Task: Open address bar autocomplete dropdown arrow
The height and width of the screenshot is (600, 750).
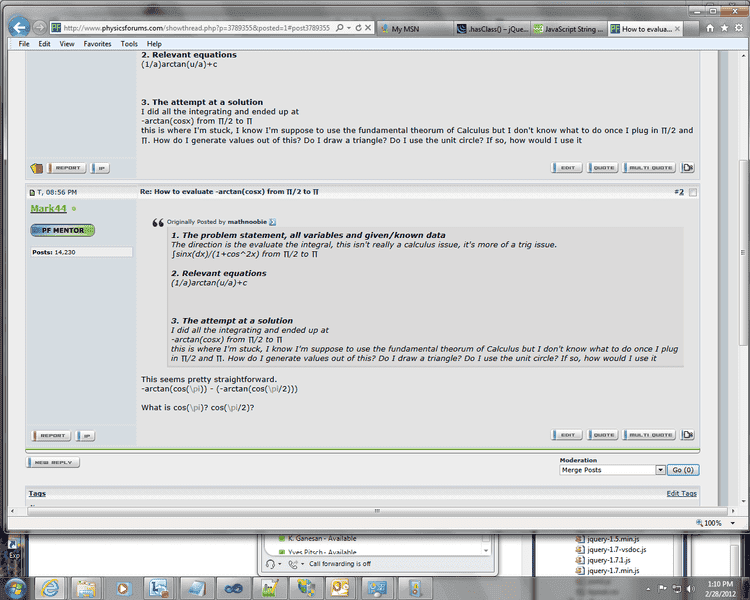Action: coord(349,28)
